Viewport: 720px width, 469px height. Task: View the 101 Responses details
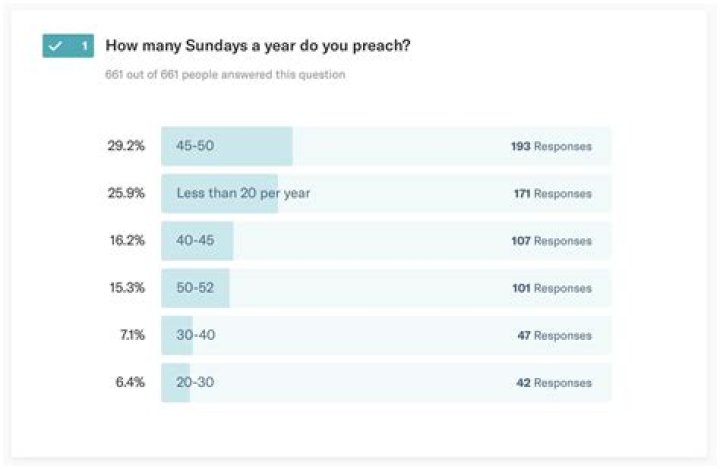(x=551, y=288)
